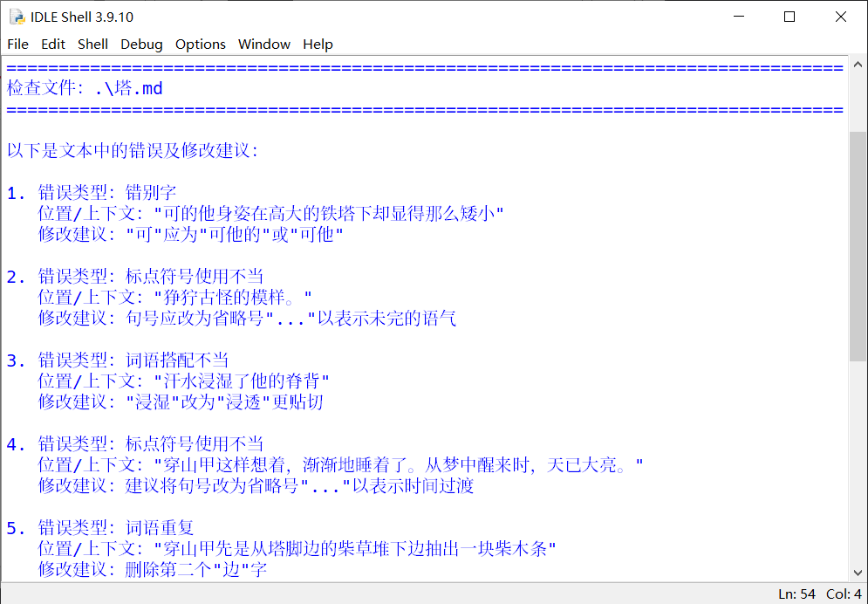Open the File menu
This screenshot has height=604, width=868.
pos(17,45)
